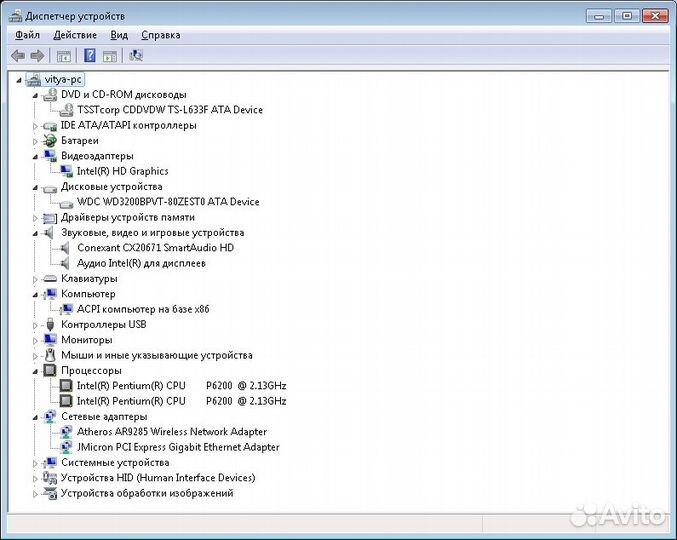
Task: Select WDC WD3200BPVT-80ZEST0 ATA Device
Action: [x=168, y=202]
